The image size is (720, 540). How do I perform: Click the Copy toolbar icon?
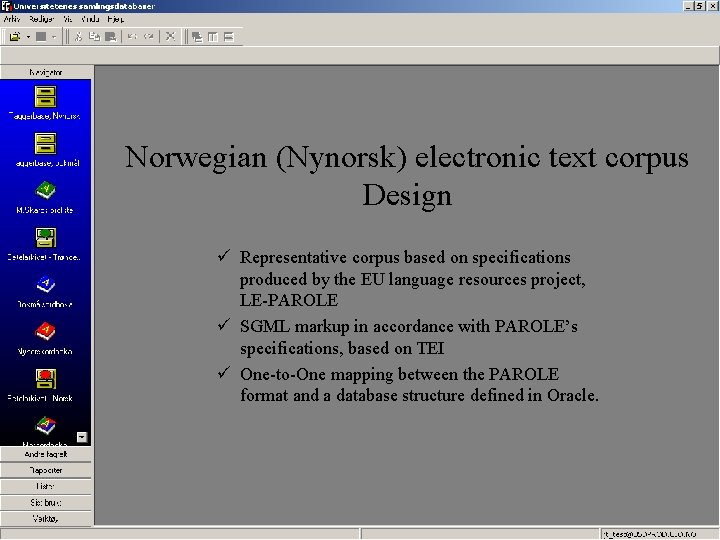click(94, 37)
